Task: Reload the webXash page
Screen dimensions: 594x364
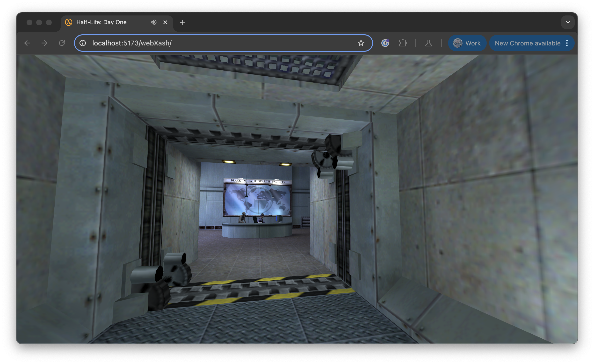Action: tap(62, 43)
